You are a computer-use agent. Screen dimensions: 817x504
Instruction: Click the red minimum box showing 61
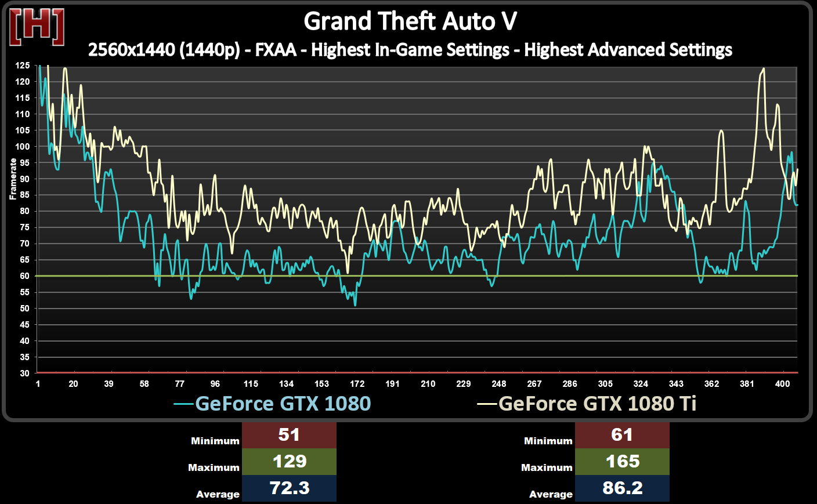pos(622,435)
